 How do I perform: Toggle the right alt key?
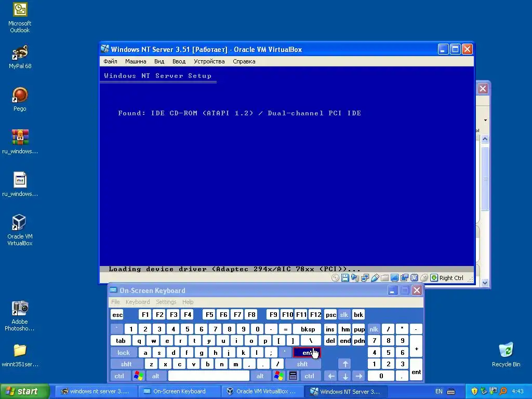(260, 376)
